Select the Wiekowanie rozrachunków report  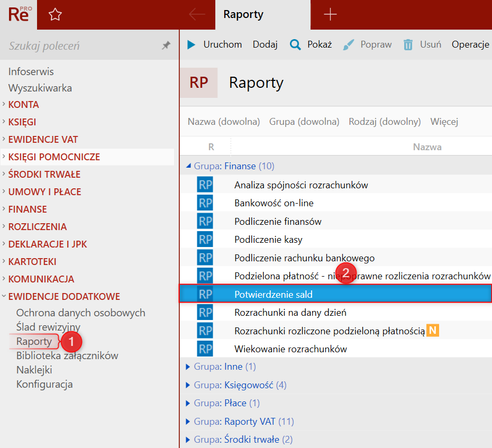tap(290, 349)
